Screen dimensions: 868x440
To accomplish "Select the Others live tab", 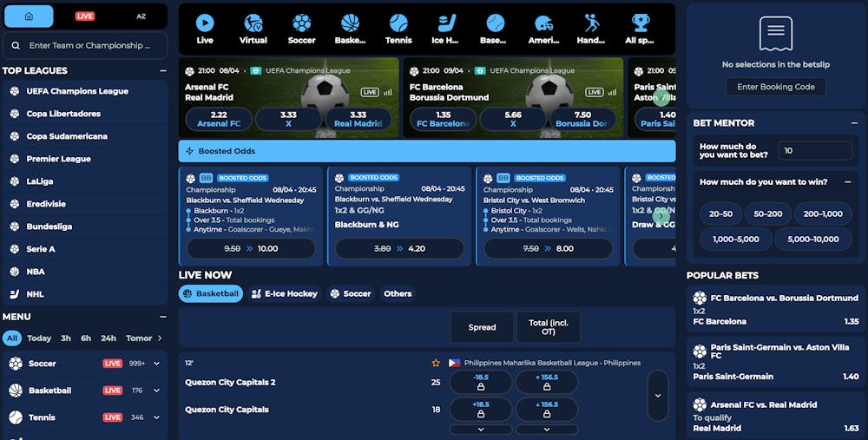I will pos(398,294).
